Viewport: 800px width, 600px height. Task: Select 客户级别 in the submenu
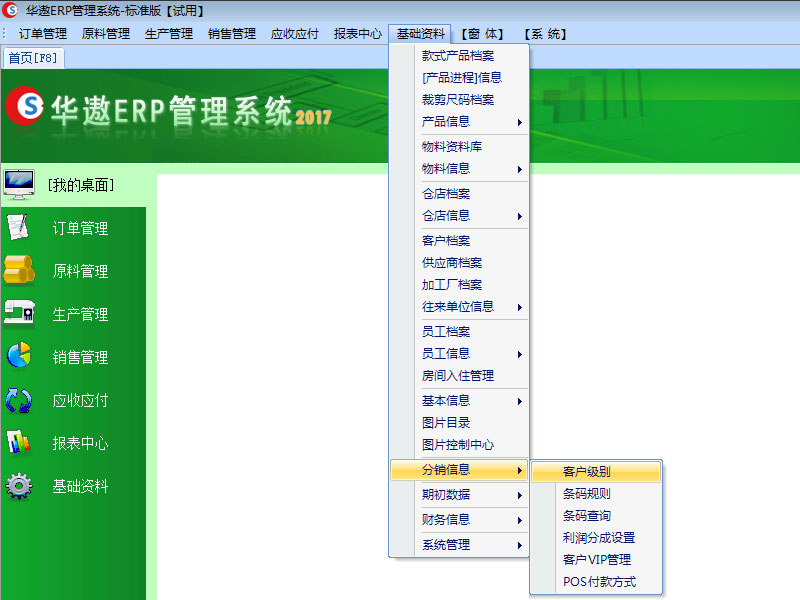(x=596, y=471)
